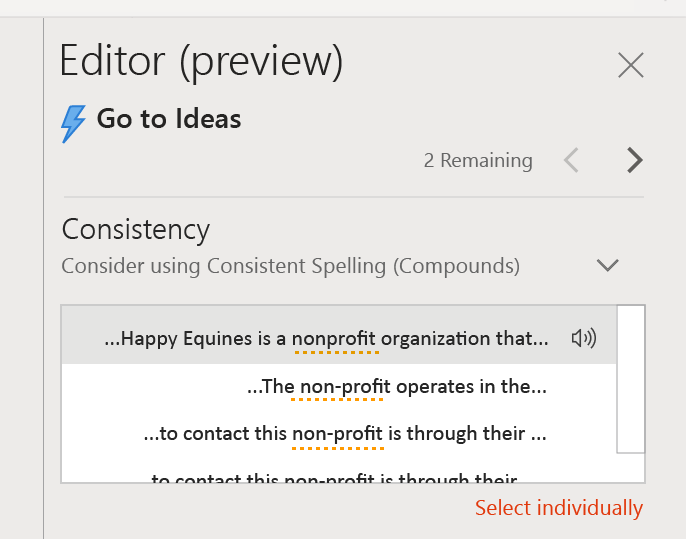Expand the Consistent Spelling chevron dropdown
Viewport: 686px width, 539px height.
point(607,266)
